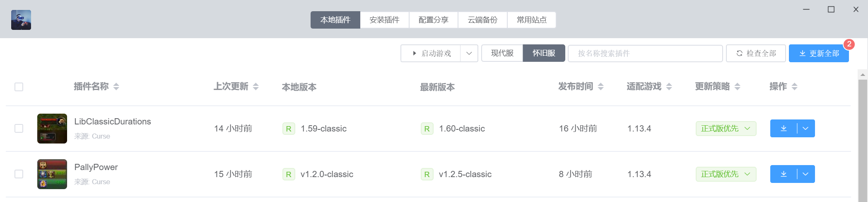Switch to the 安装插件 tab

tap(384, 20)
